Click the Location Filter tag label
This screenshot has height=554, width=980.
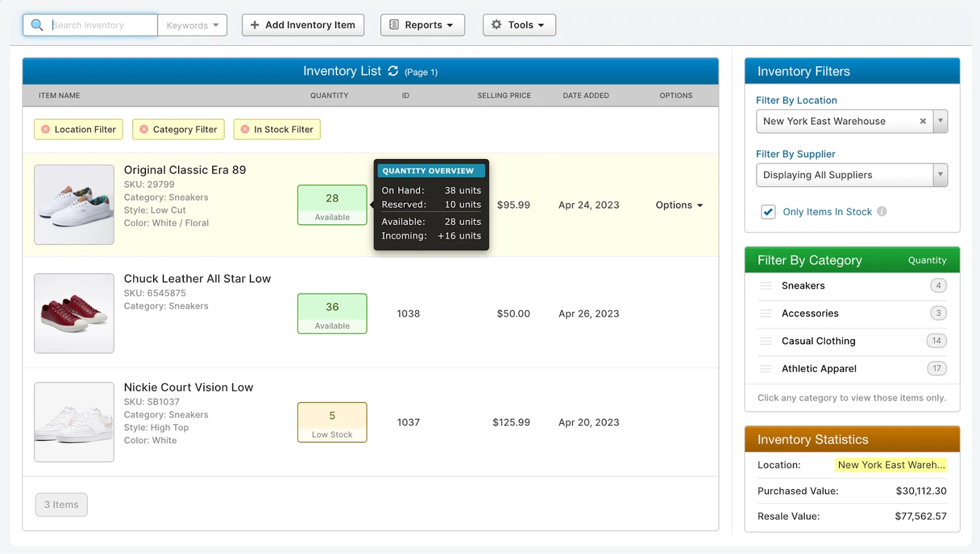[85, 129]
